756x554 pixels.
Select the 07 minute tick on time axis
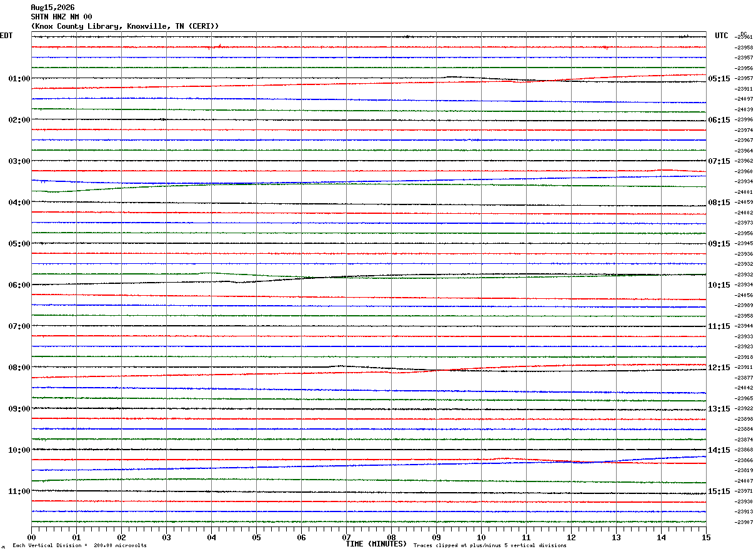(346, 537)
